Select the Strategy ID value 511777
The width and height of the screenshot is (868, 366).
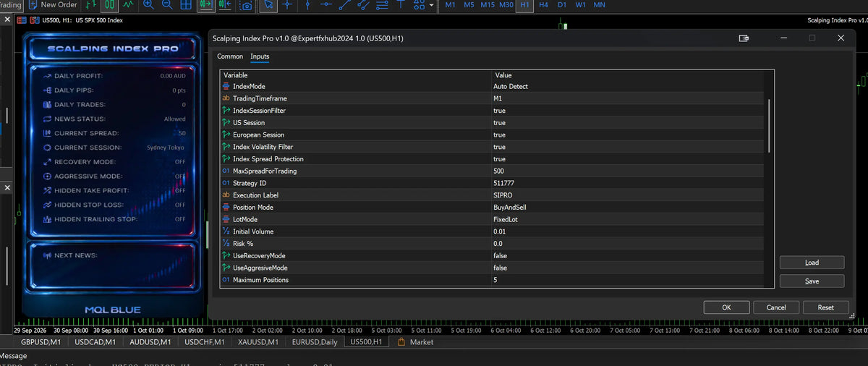(504, 183)
